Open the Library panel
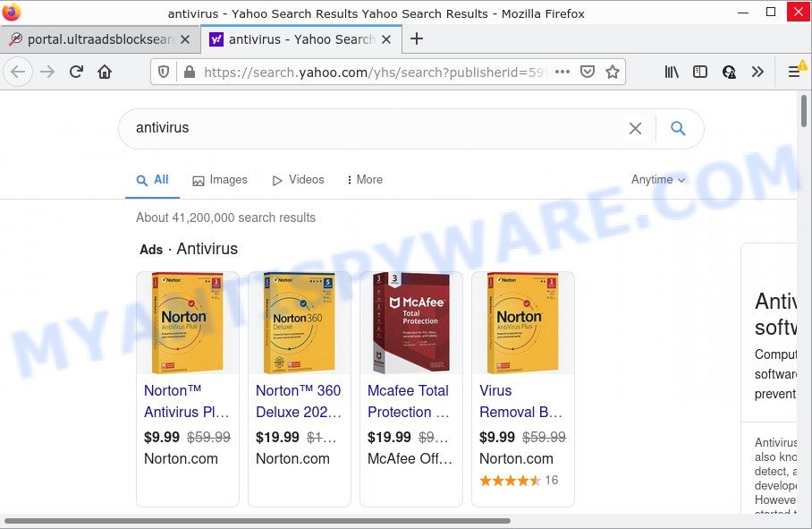 pos(672,72)
